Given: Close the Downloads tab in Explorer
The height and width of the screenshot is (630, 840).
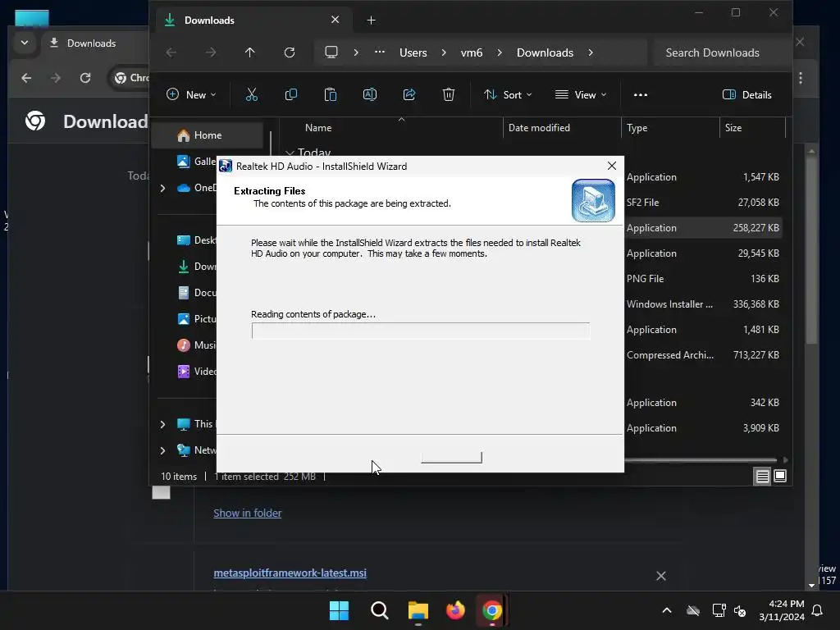Looking at the screenshot, I should [336, 20].
